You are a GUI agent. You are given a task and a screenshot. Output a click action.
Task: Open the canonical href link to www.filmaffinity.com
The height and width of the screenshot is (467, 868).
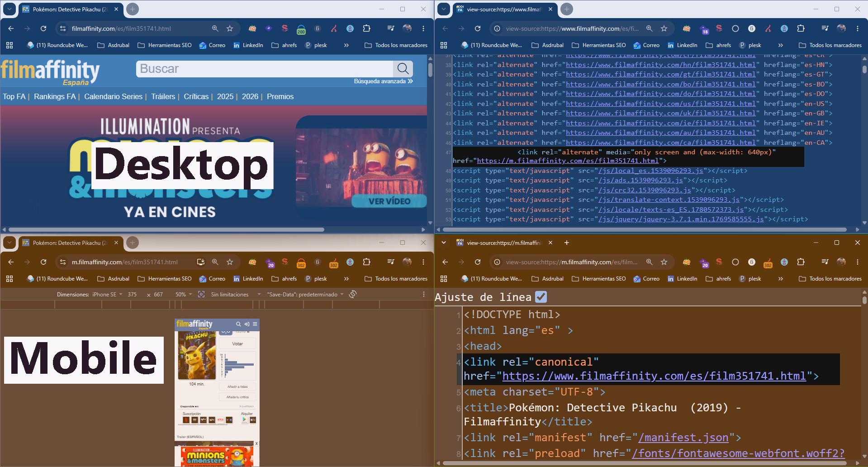[654, 376]
